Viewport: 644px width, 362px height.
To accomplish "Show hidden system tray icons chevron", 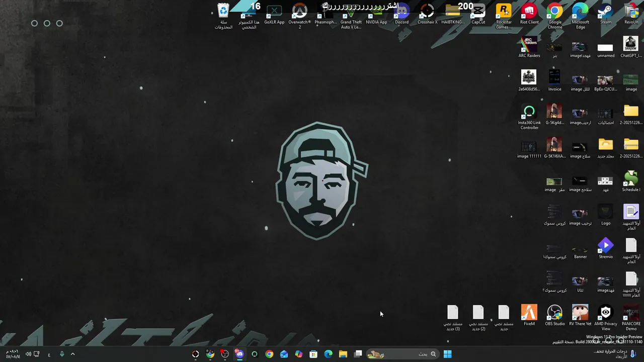I will (72, 354).
